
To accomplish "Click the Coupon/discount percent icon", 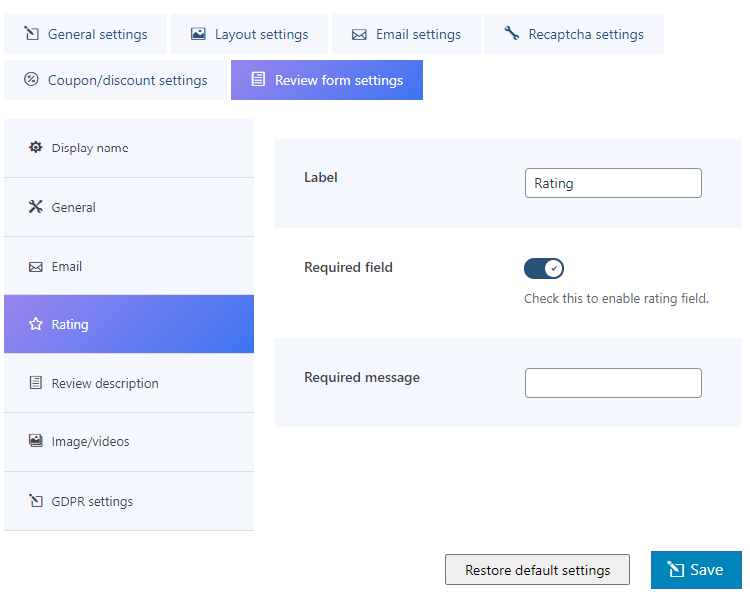I will 32,79.
